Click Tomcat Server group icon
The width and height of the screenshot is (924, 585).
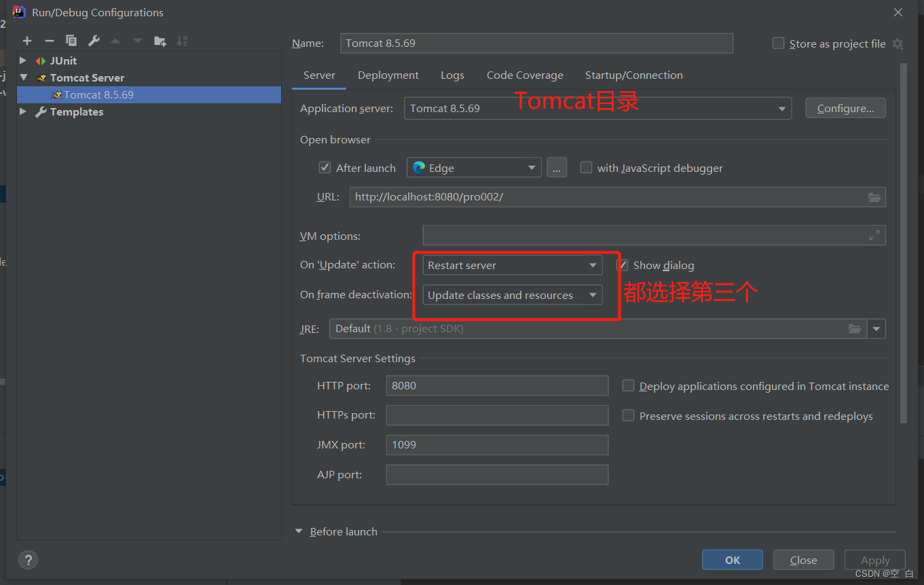click(41, 77)
